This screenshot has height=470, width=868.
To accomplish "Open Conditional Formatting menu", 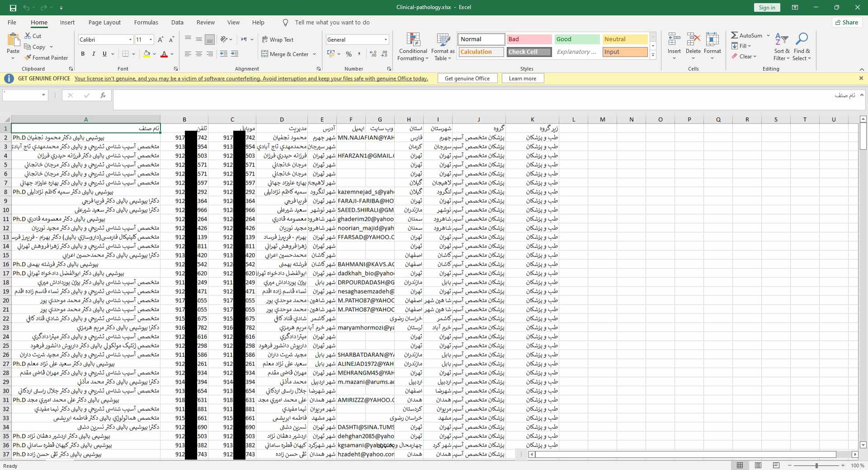I will click(413, 47).
